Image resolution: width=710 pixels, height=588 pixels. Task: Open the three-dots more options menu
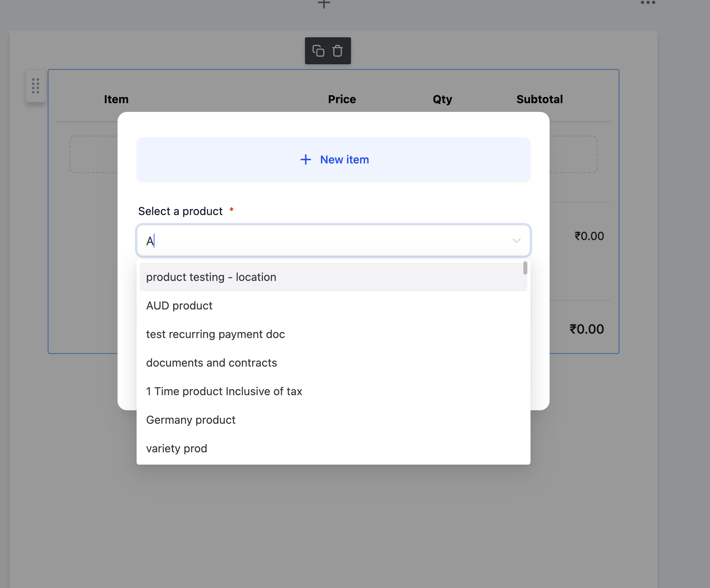(648, 3)
